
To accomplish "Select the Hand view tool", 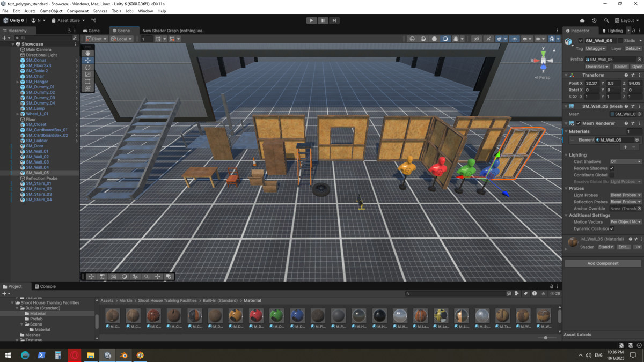I will click(x=88, y=53).
